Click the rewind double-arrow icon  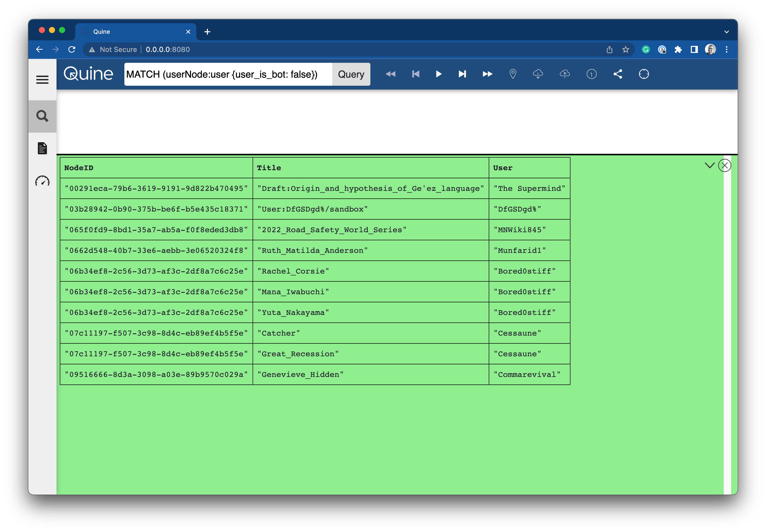[x=391, y=74]
